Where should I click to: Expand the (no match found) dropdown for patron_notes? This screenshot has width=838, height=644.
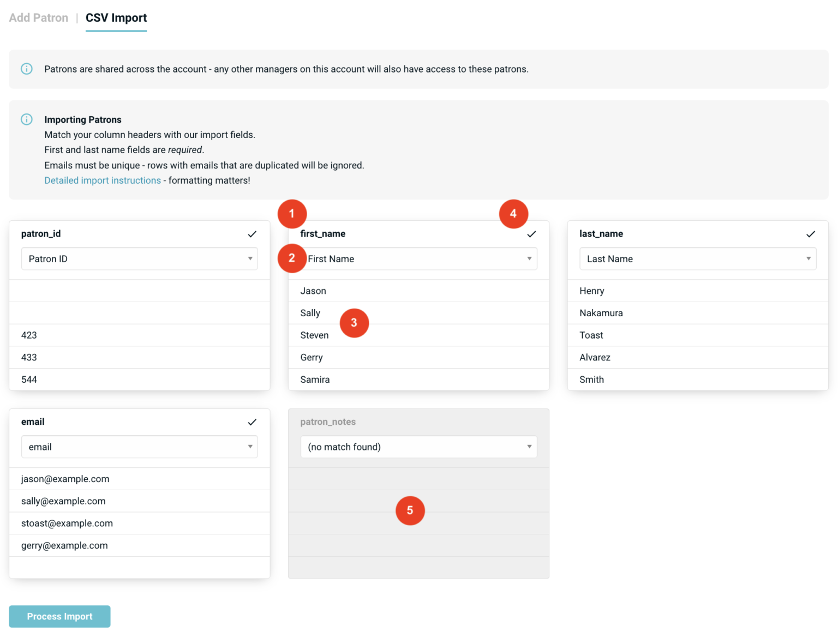pyautogui.click(x=418, y=447)
